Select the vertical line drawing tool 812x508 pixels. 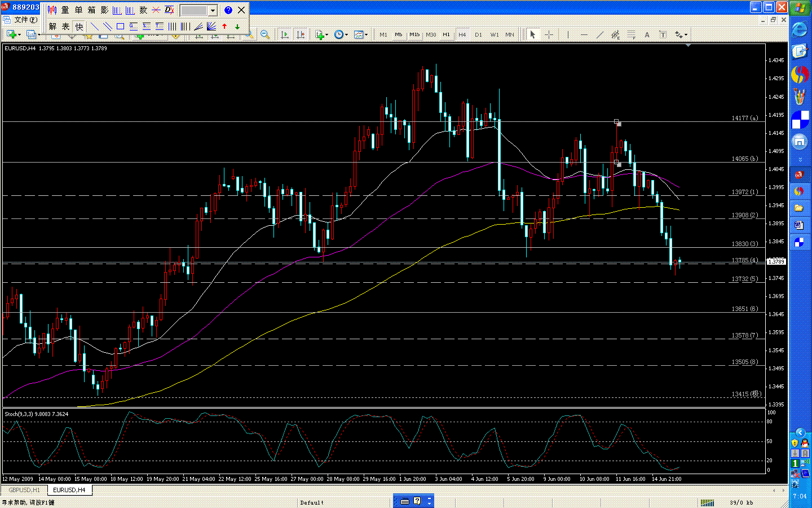pyautogui.click(x=568, y=34)
